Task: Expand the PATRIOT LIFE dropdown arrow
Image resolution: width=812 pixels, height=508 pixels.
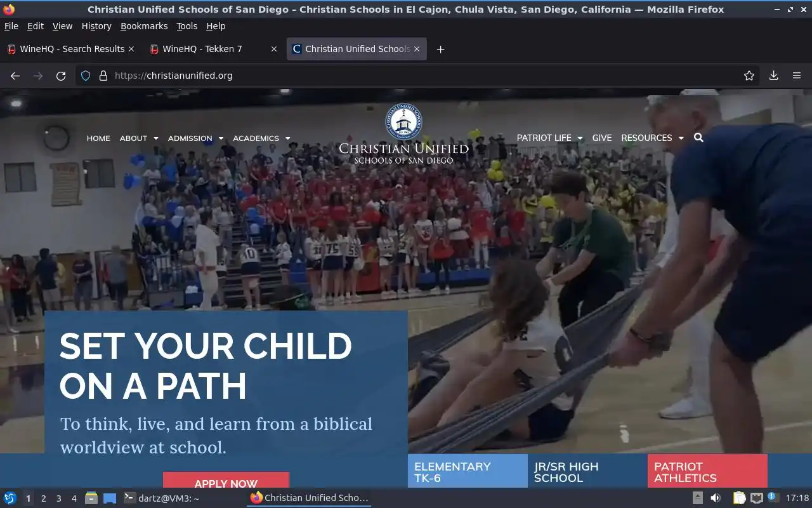Action: point(579,138)
